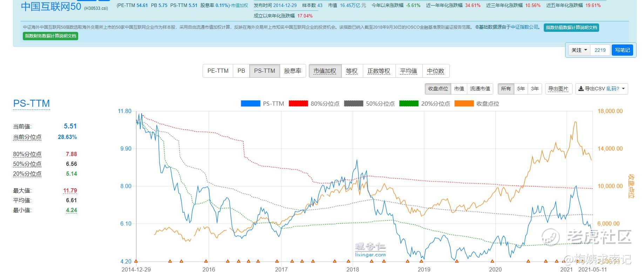Open 指数财务数据计算说明文档
The height and width of the screenshot is (274, 644).
[x=50, y=36]
